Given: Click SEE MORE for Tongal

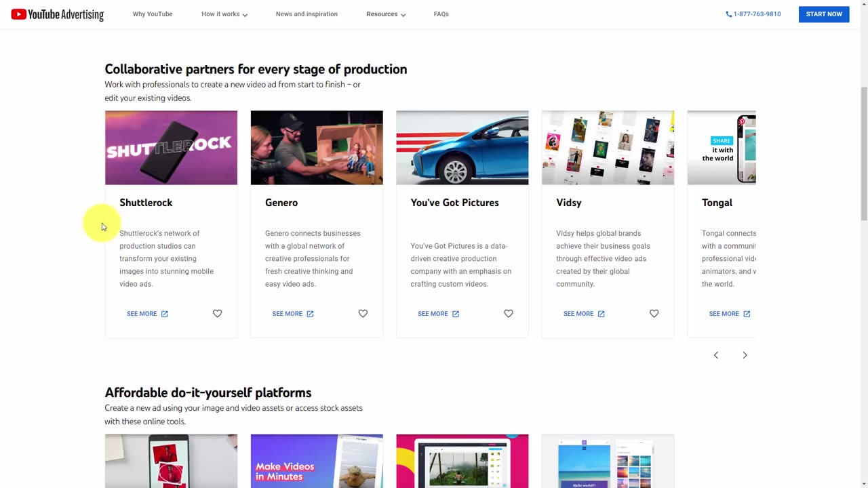Looking at the screenshot, I should click(x=730, y=314).
